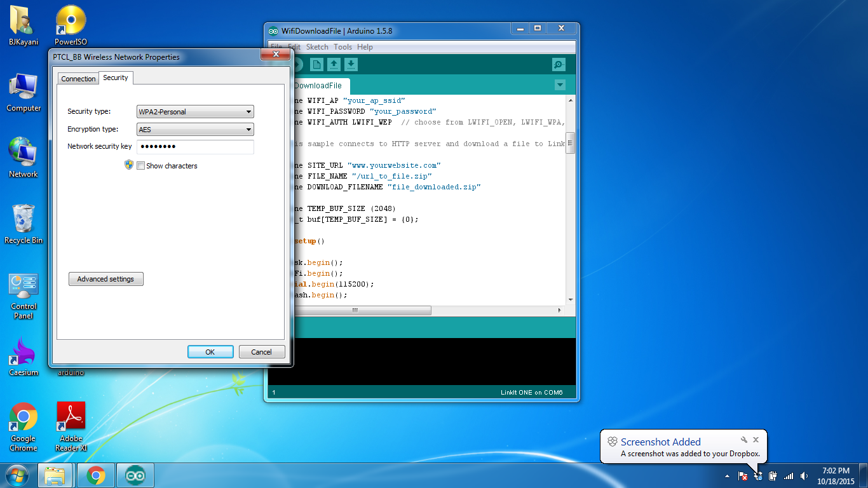Show hidden tray icons arrow

(x=727, y=476)
